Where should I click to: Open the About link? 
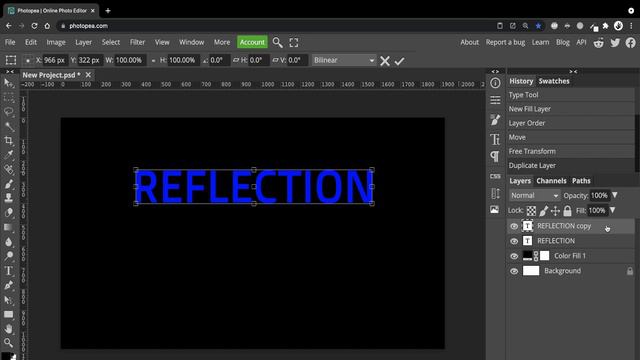point(469,42)
